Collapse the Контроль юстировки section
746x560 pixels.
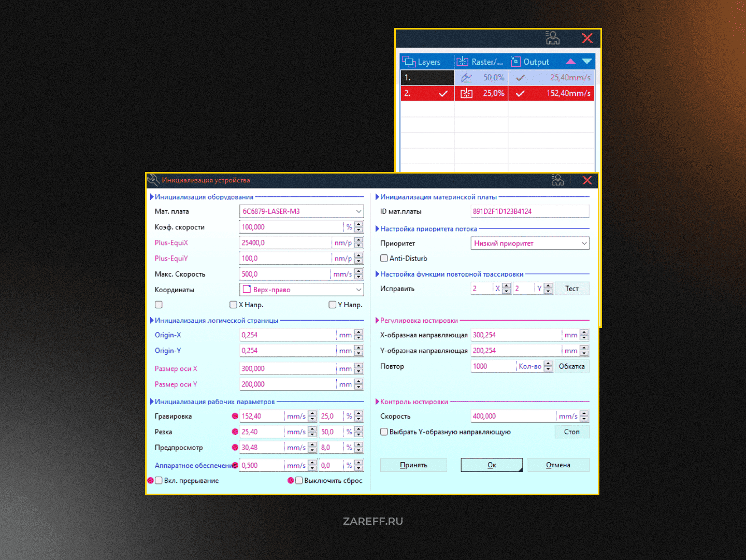(377, 401)
